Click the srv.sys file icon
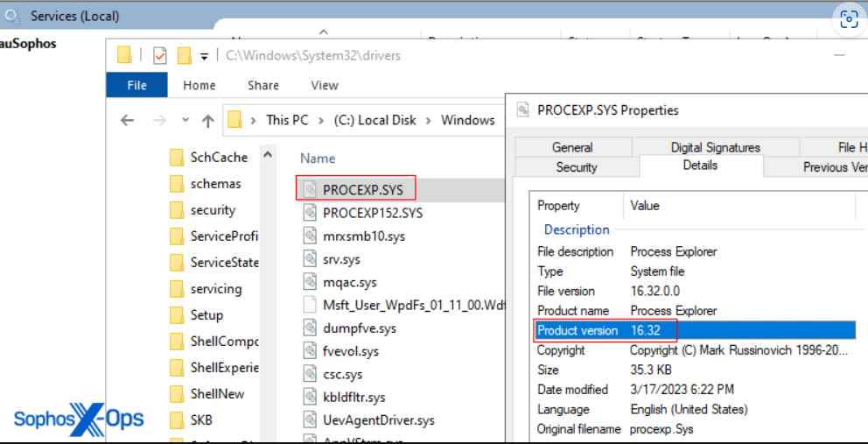This screenshot has height=444, width=868. (x=310, y=259)
